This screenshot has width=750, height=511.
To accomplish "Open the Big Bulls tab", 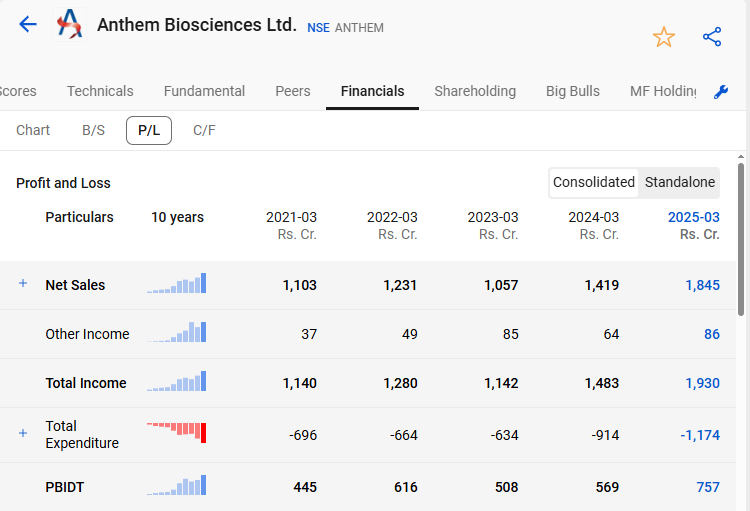I will pyautogui.click(x=573, y=91).
